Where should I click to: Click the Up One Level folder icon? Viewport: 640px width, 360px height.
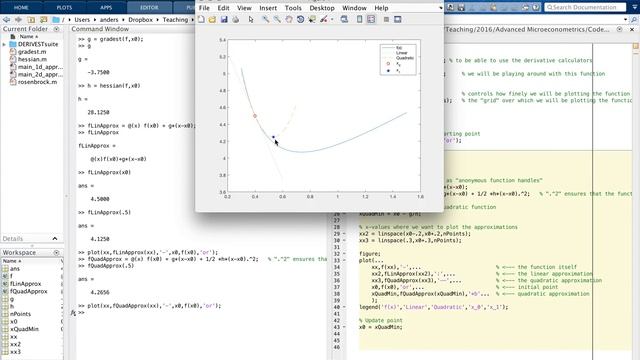click(31, 20)
